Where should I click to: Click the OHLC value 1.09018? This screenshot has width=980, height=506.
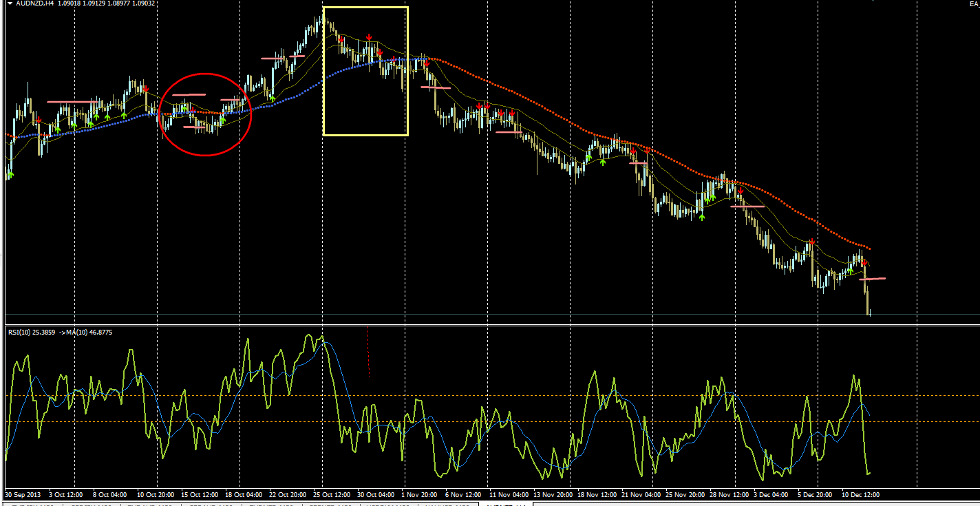[x=70, y=3]
